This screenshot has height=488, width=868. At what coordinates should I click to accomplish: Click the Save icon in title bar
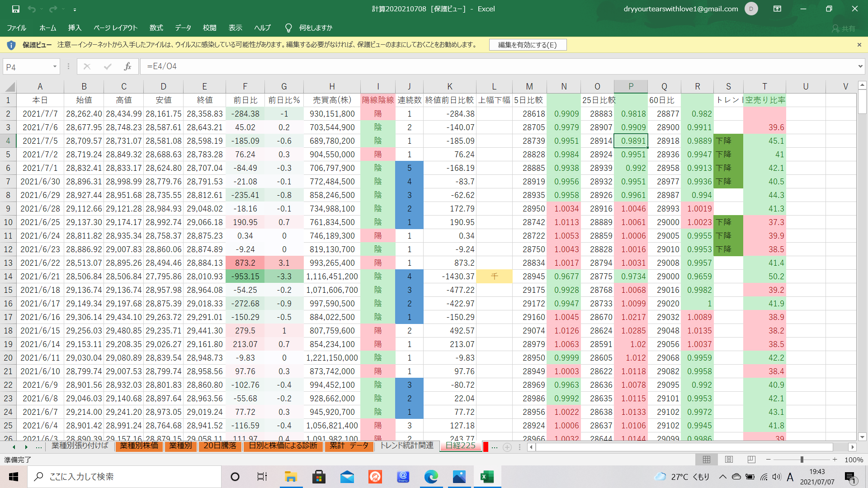pos(16,9)
